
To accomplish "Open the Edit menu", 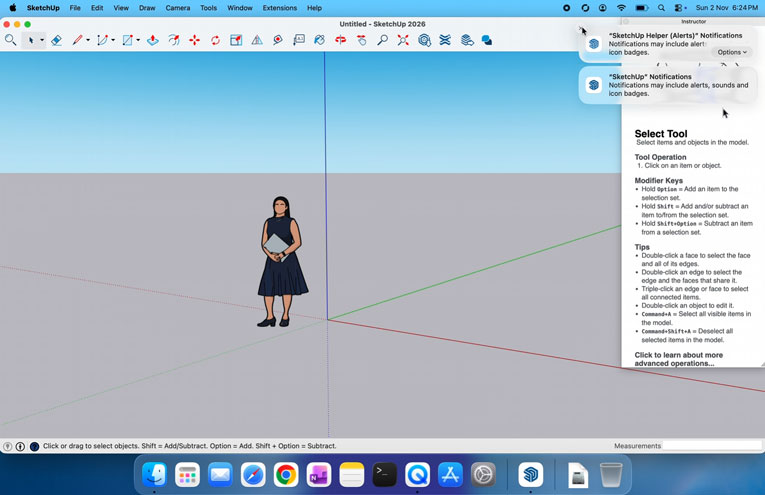I will click(97, 8).
